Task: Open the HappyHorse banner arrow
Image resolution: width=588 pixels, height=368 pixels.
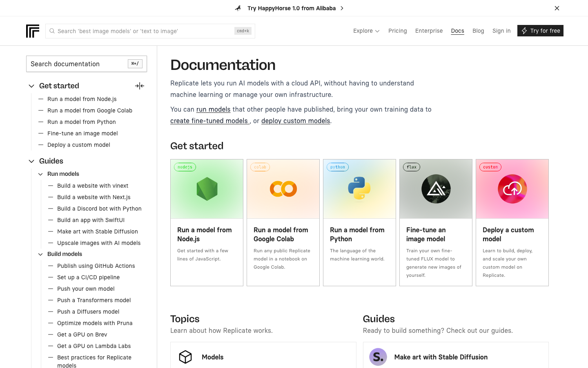Action: coord(342,8)
